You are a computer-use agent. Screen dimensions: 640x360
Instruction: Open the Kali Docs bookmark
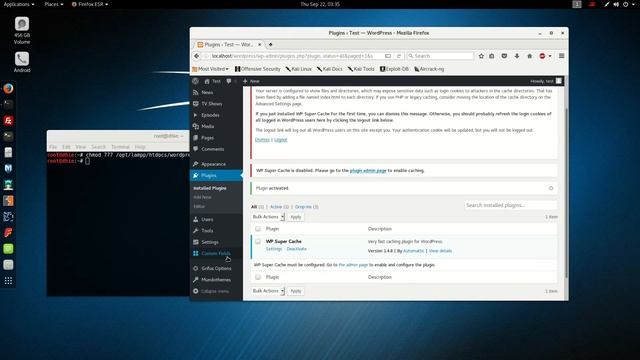tap(330, 69)
